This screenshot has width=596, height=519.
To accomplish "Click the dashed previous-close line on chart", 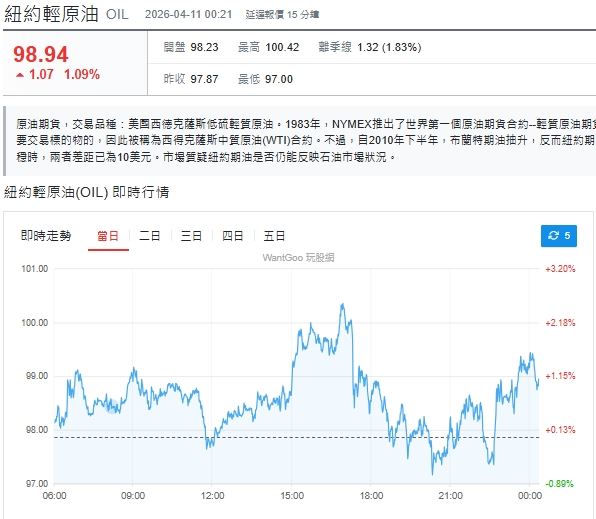I will 296,437.
